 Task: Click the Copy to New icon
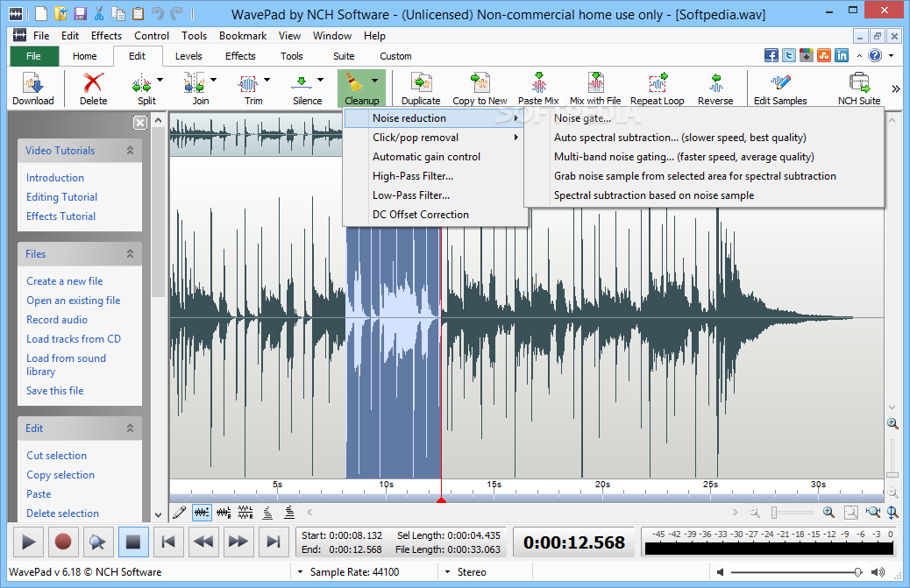point(480,83)
